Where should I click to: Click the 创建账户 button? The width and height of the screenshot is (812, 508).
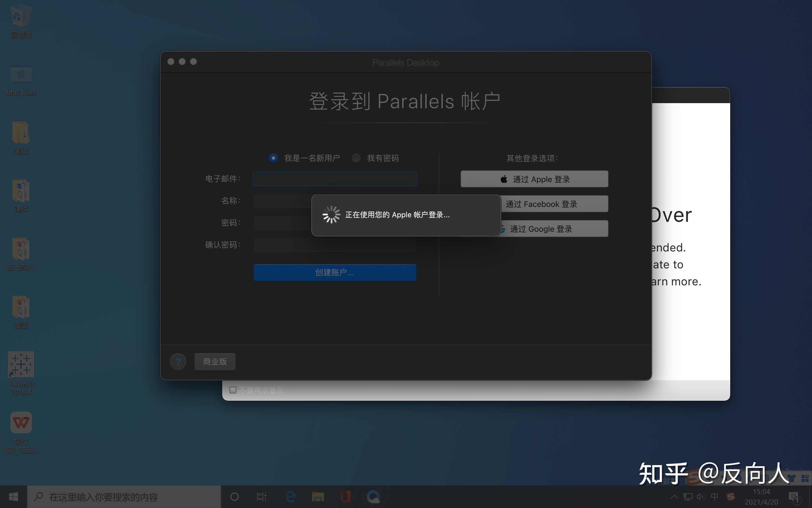tap(335, 272)
